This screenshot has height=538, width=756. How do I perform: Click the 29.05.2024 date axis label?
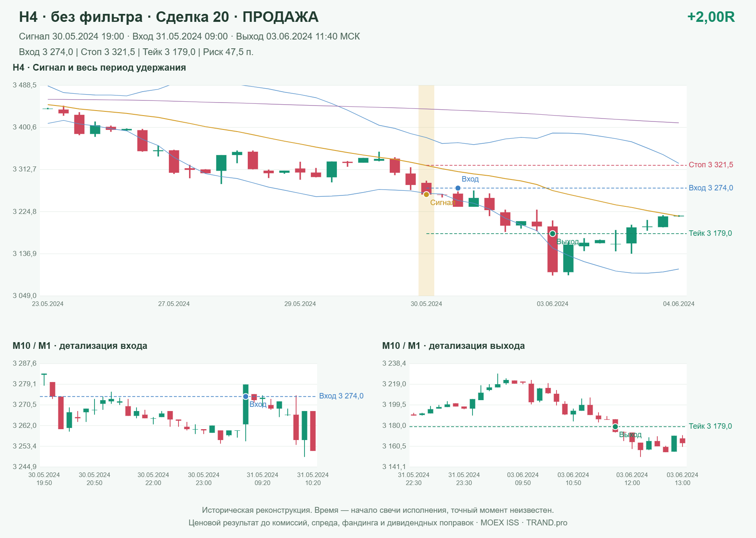(300, 304)
